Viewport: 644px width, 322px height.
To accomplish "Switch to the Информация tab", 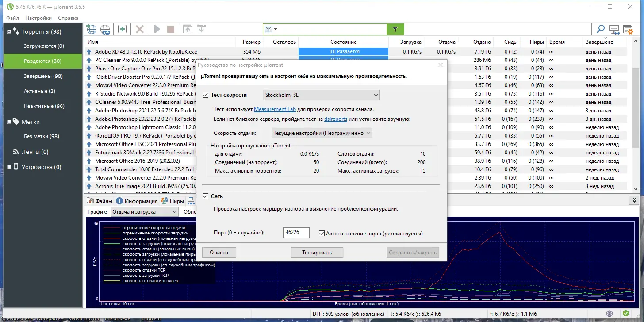I will 137,201.
